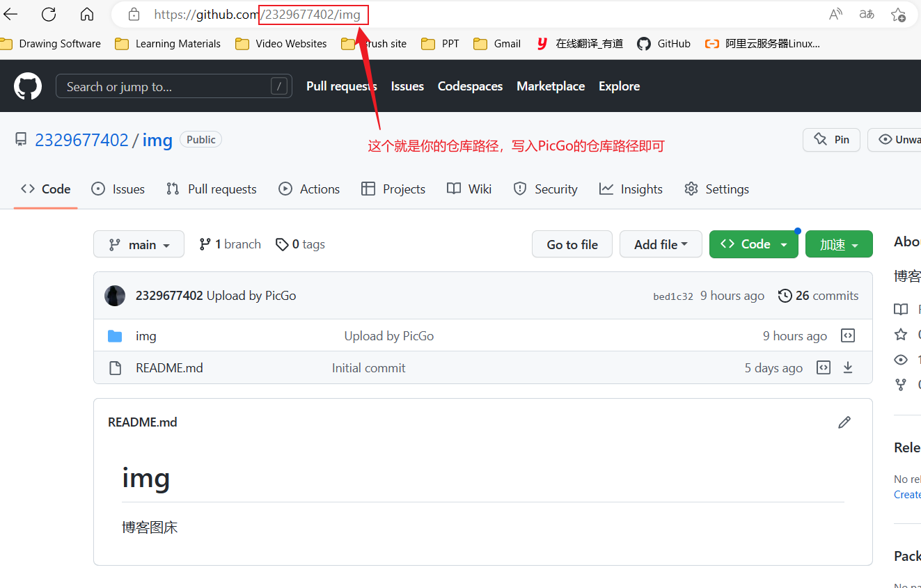Click the Pin repository button
Screen dimensions: 921x588
(x=831, y=140)
